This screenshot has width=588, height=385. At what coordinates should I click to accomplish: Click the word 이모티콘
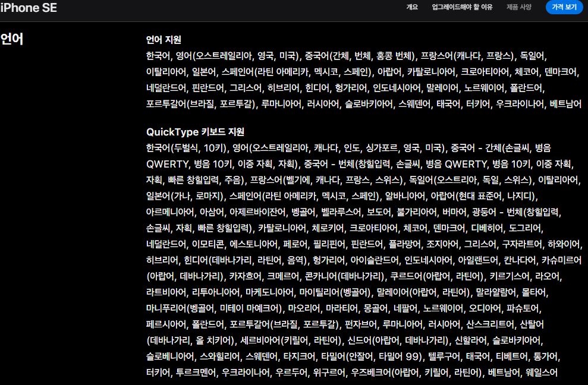point(208,245)
